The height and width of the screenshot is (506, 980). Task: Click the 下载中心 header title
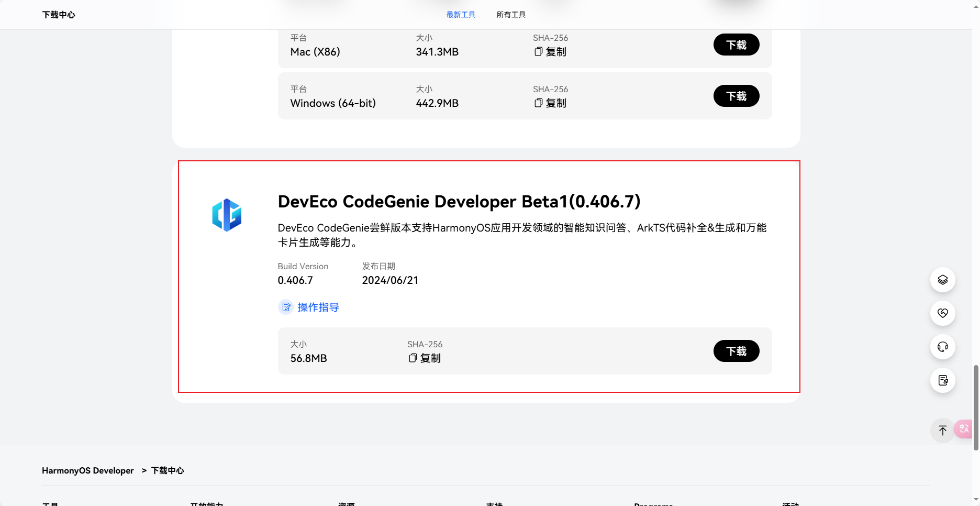click(x=59, y=15)
